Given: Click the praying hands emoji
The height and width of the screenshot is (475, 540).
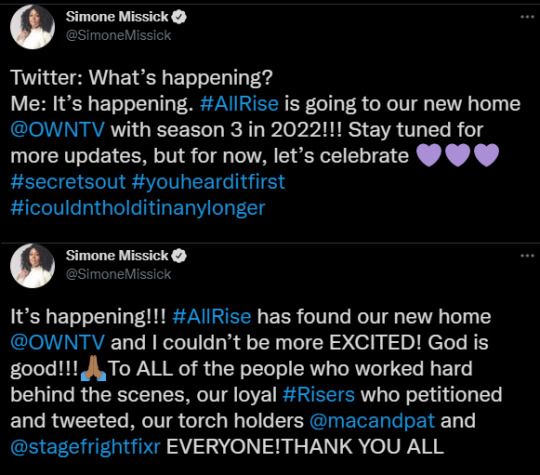Looking at the screenshot, I should click(93, 368).
